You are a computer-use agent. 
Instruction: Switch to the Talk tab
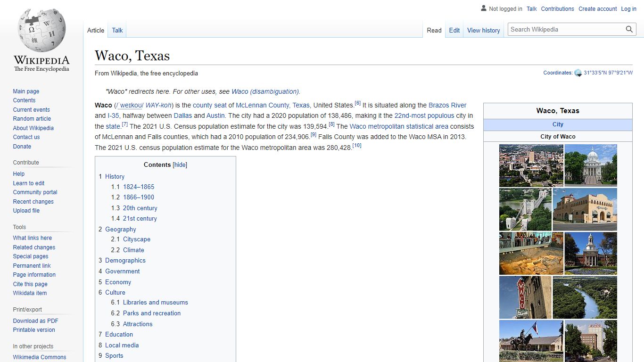(117, 30)
